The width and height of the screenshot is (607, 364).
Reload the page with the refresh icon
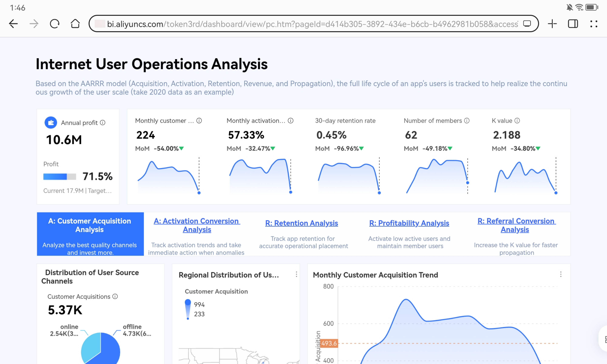click(x=54, y=24)
